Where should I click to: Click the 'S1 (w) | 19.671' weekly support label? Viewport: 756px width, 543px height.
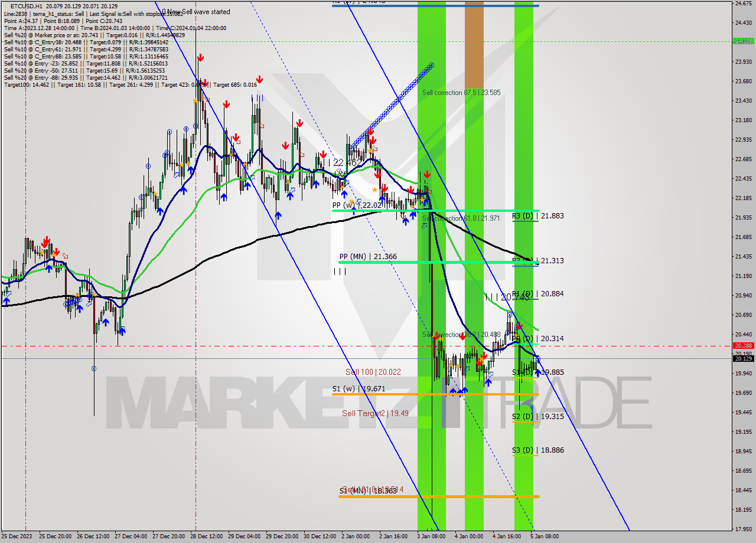click(359, 389)
